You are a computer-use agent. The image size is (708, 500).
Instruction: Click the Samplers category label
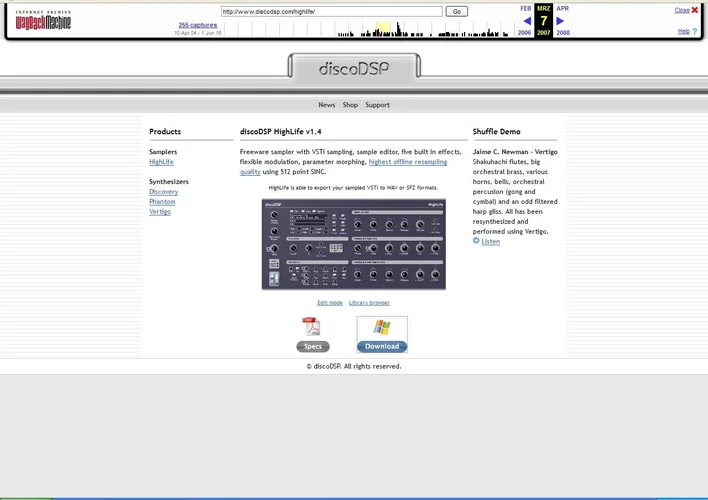coord(163,152)
